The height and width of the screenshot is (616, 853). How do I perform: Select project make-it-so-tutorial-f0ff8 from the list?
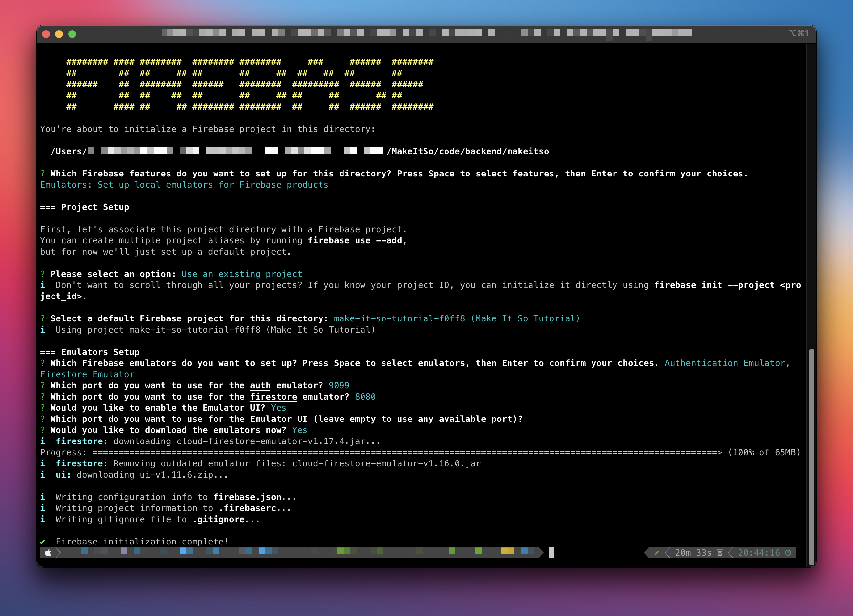tap(399, 318)
